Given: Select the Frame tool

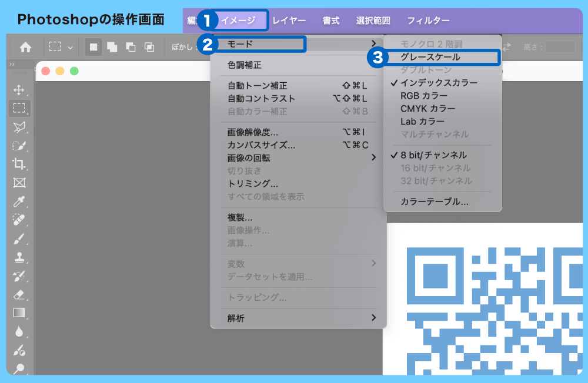Looking at the screenshot, I should (19, 183).
